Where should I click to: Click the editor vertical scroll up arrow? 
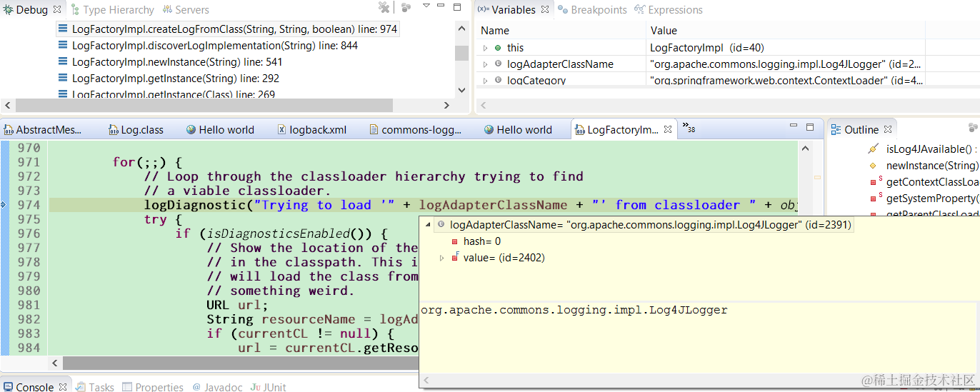click(x=805, y=149)
